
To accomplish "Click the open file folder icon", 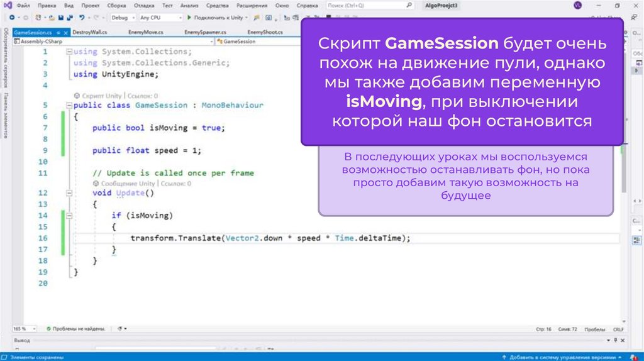I will click(x=52, y=18).
